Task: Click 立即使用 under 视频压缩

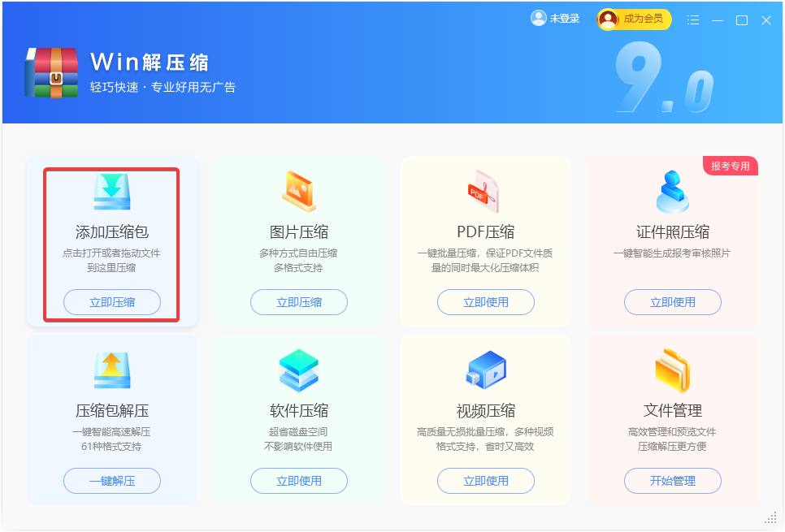Action: tap(486, 481)
